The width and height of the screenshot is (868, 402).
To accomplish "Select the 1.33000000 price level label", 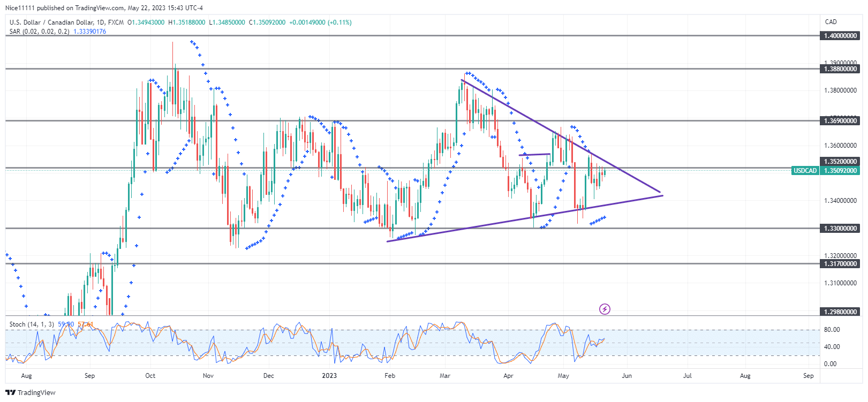I will 841,229.
